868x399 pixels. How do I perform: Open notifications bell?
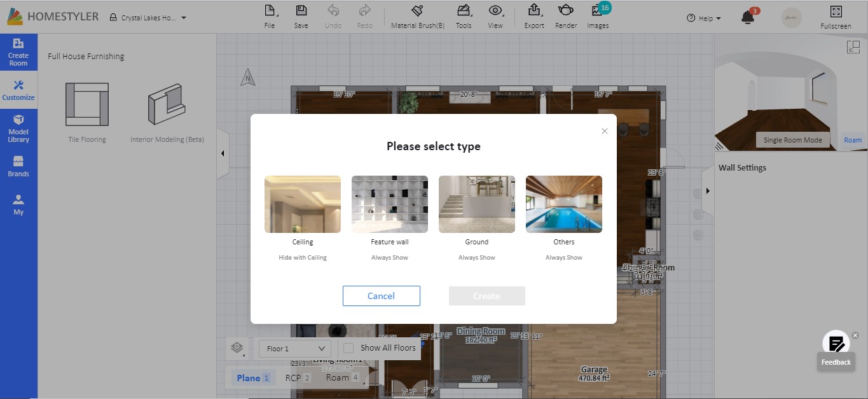748,18
